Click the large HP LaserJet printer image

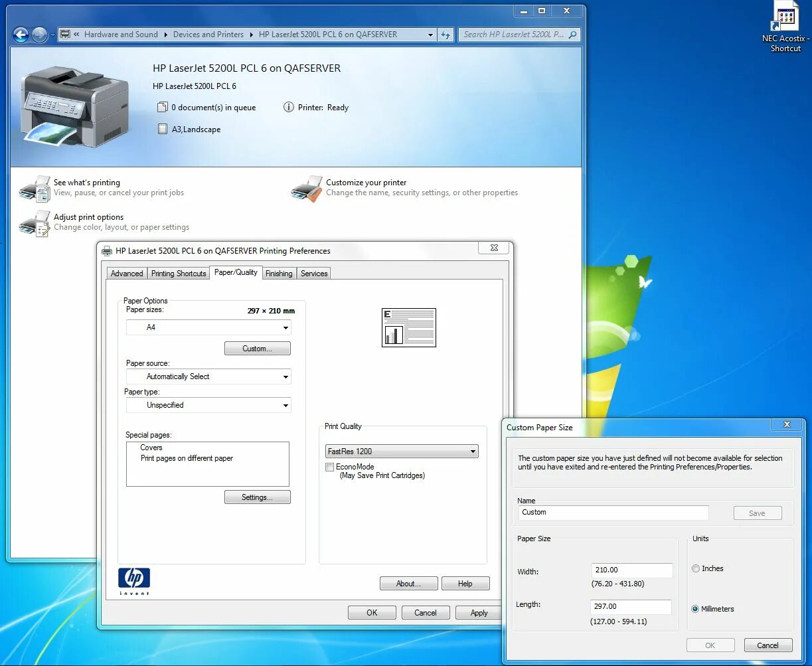click(74, 105)
